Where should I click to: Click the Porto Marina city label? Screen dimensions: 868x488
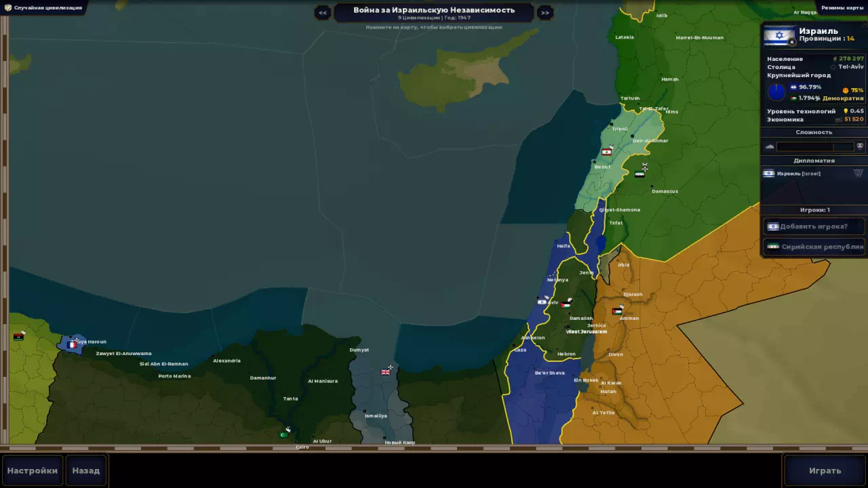point(174,376)
